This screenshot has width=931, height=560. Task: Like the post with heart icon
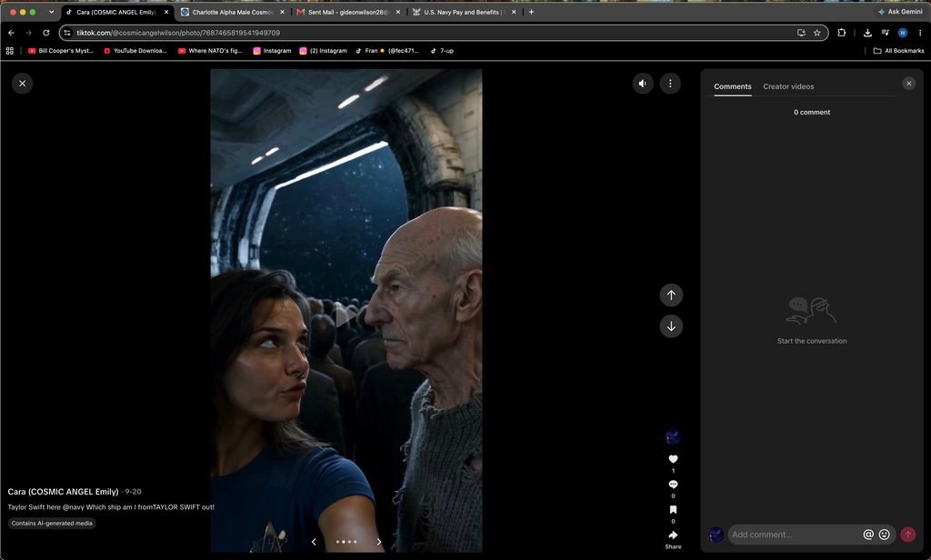click(673, 459)
